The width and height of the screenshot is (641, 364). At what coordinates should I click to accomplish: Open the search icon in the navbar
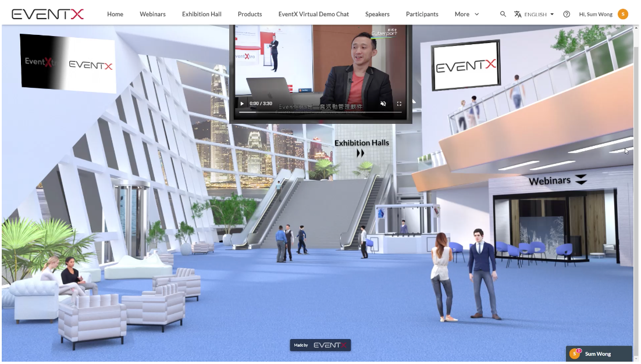(x=503, y=14)
